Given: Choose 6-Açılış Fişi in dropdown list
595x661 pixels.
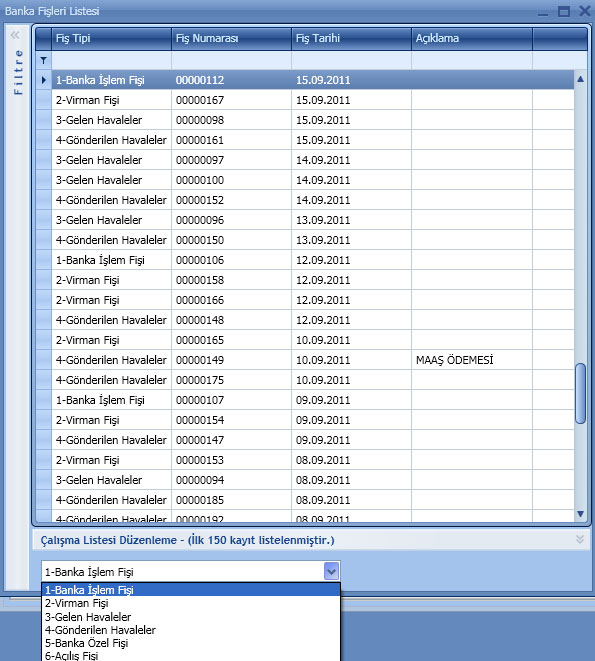Looking at the screenshot, I should click(191, 656).
